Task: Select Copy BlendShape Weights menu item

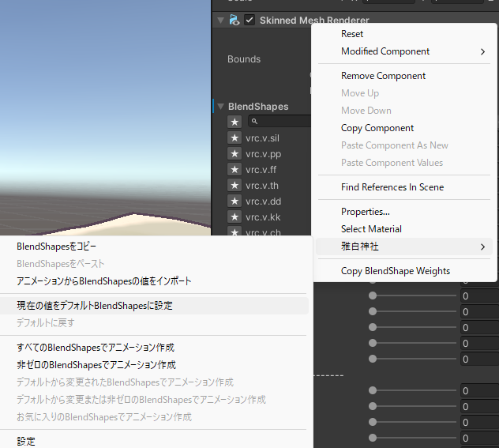Action: pos(395,271)
